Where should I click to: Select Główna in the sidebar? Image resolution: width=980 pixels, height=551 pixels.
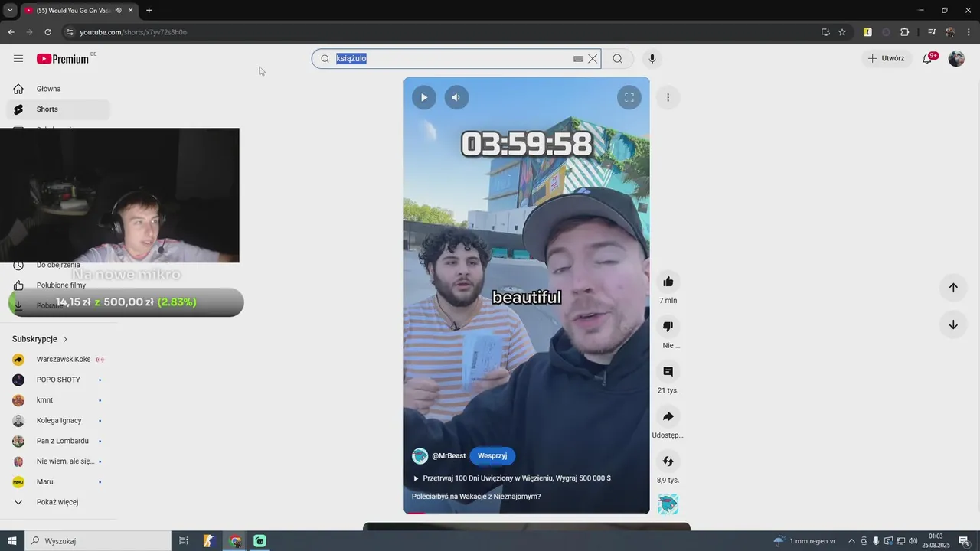(x=58, y=89)
